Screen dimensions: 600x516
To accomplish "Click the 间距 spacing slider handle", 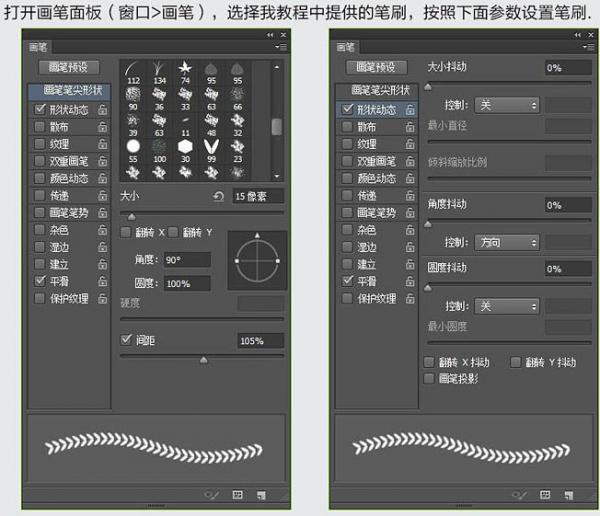I will coord(204,360).
